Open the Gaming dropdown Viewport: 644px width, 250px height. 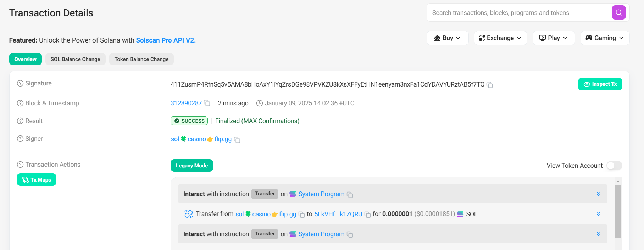coord(605,38)
